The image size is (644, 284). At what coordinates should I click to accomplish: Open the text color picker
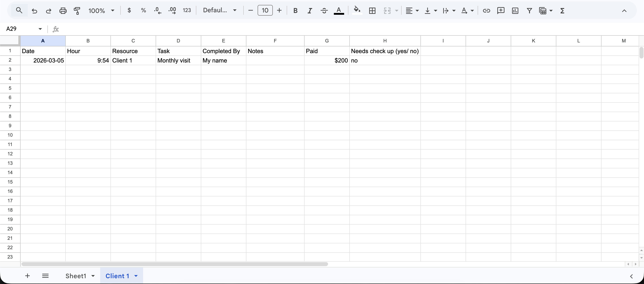(339, 10)
